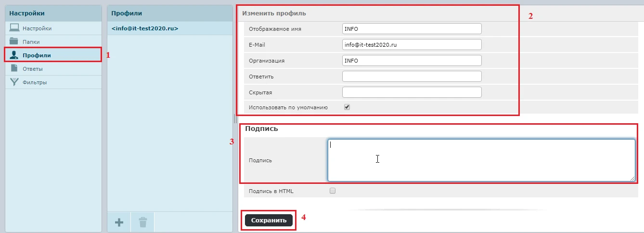Open the Ответы settings section
The image size is (644, 233).
click(x=33, y=69)
